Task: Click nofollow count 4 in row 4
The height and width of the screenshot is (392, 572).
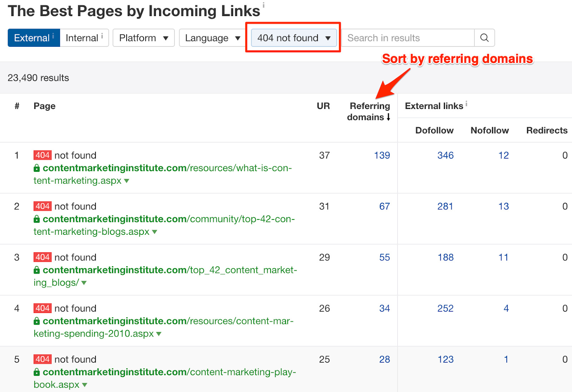Action: 506,309
